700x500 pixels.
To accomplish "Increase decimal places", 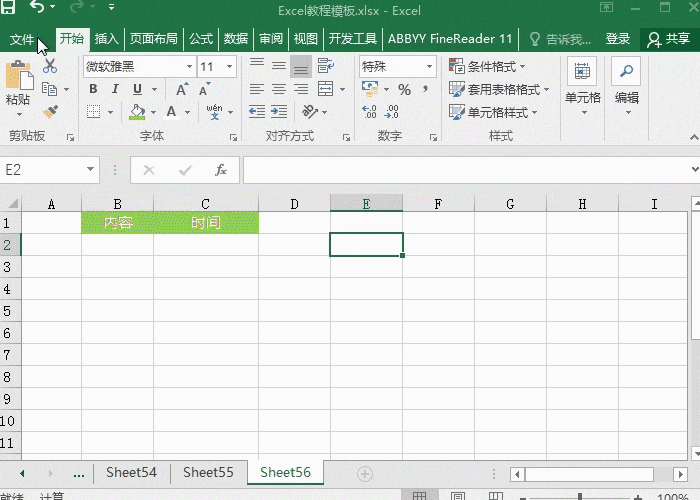I will pos(369,112).
